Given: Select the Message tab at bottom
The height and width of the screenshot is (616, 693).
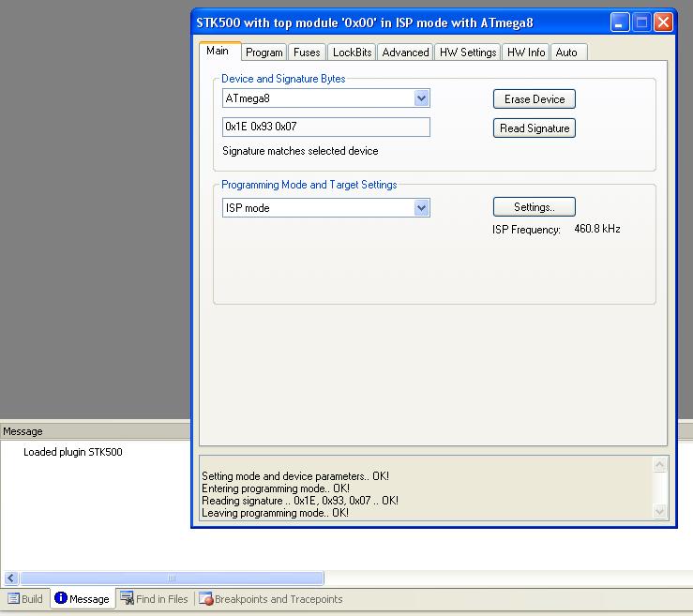Looking at the screenshot, I should tap(83, 599).
